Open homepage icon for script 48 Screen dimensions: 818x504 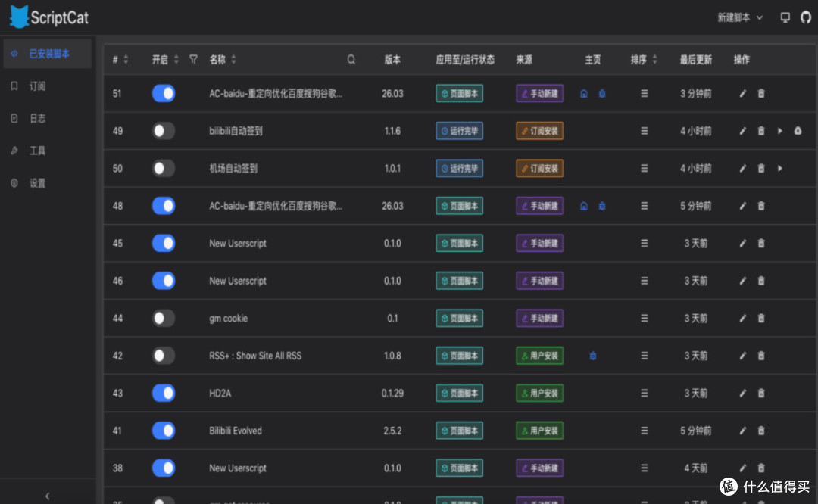coord(584,206)
